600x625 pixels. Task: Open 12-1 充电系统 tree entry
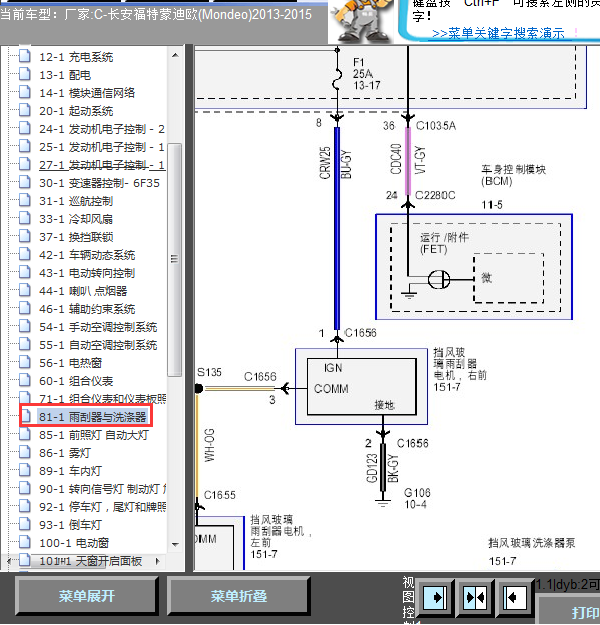click(x=76, y=57)
